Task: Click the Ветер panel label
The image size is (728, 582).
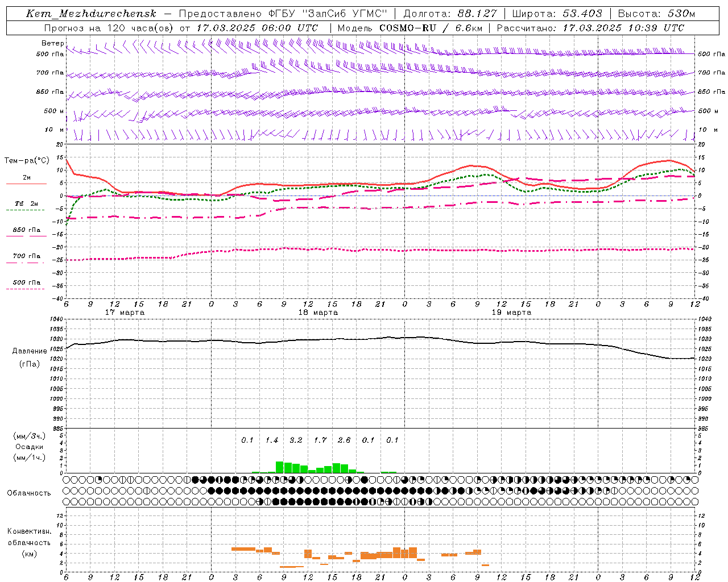Action: click(x=53, y=43)
